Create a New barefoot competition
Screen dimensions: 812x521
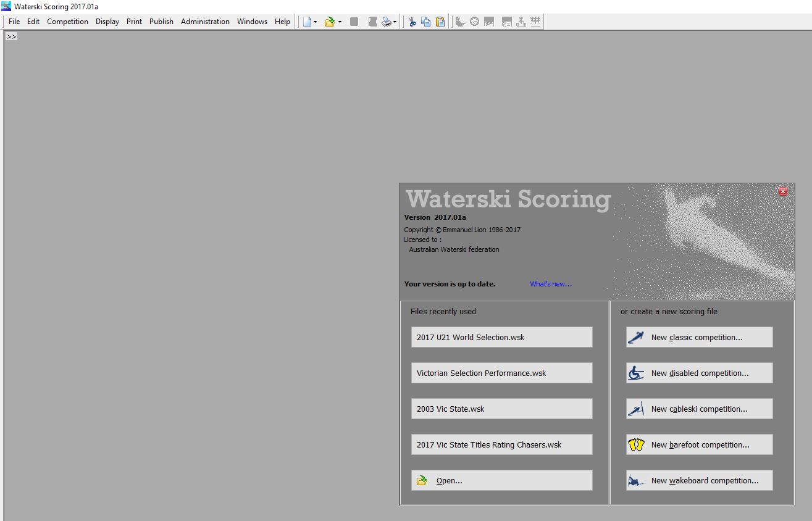click(699, 444)
